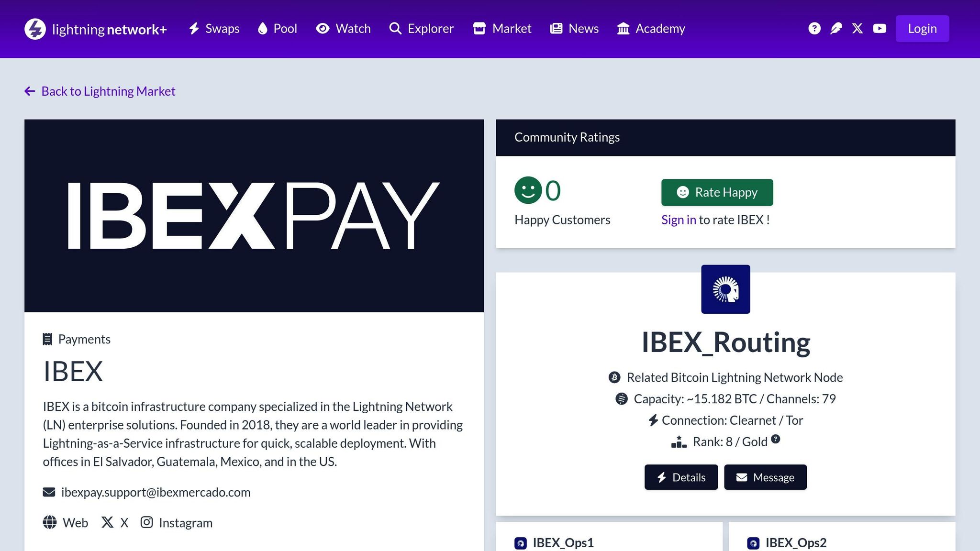Open node Details button
This screenshot has height=551, width=980.
pos(681,477)
